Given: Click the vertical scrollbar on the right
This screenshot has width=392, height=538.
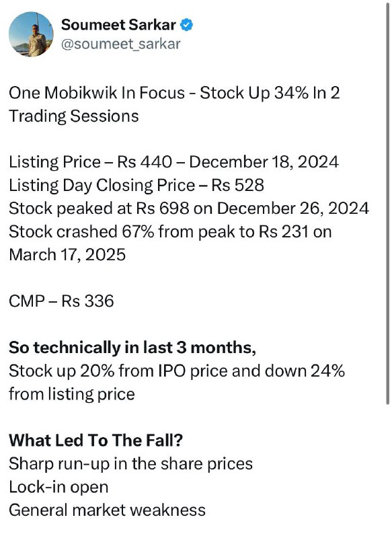Looking at the screenshot, I should coord(387,202).
